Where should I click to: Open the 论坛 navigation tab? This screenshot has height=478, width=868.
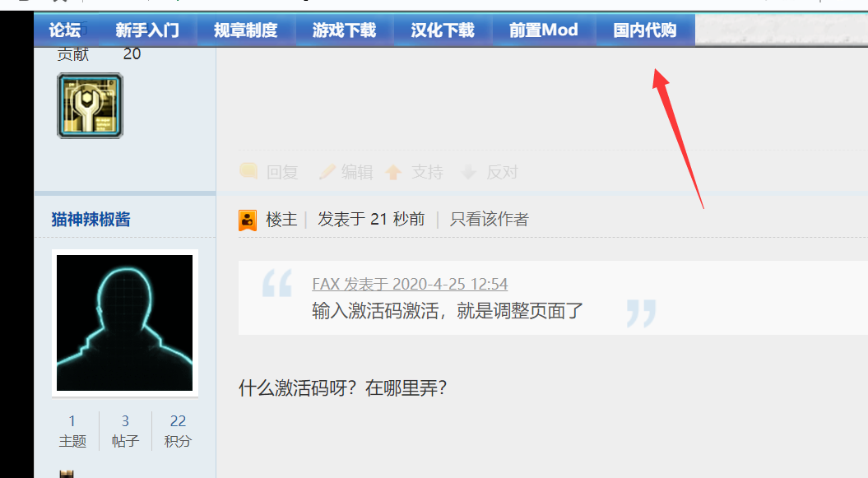click(65, 30)
